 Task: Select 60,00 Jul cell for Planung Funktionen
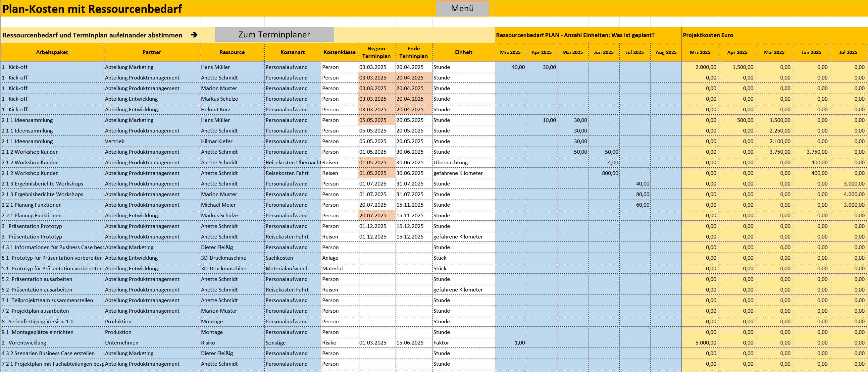[635, 205]
